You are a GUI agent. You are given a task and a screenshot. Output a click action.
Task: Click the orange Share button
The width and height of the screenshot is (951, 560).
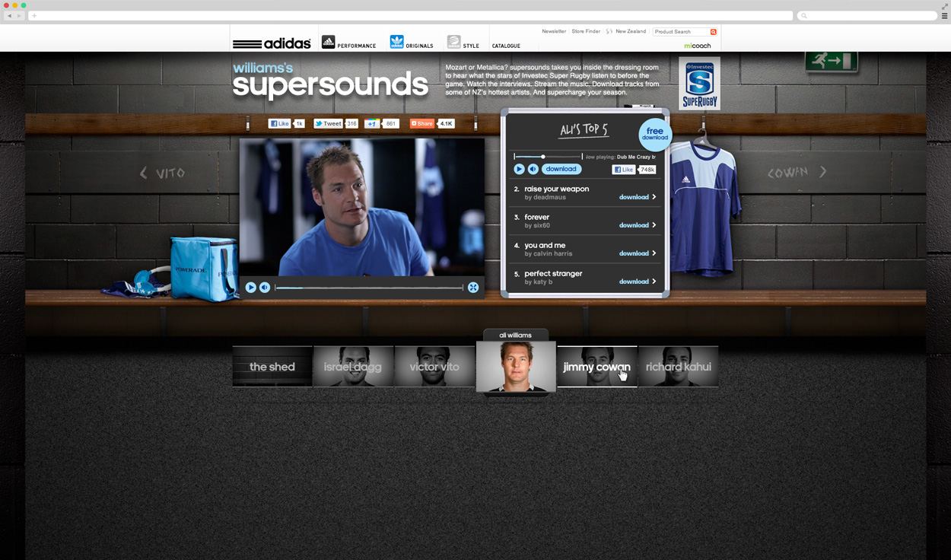tap(422, 123)
